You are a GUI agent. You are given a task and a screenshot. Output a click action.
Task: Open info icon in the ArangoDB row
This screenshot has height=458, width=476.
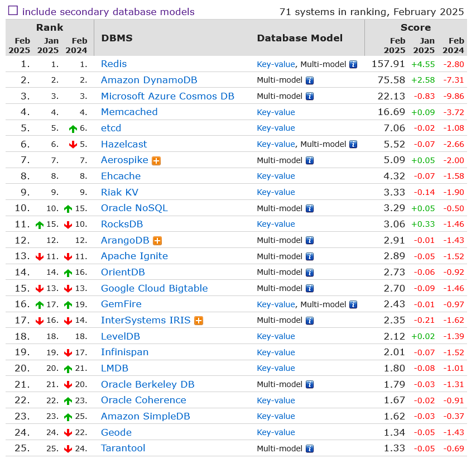point(310,240)
